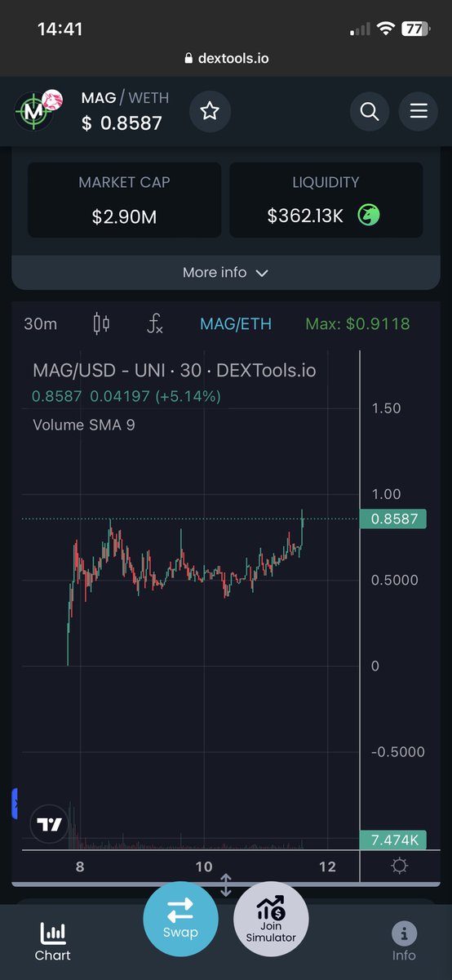
Task: Tap the MAG / WETH pair title
Action: point(125,98)
